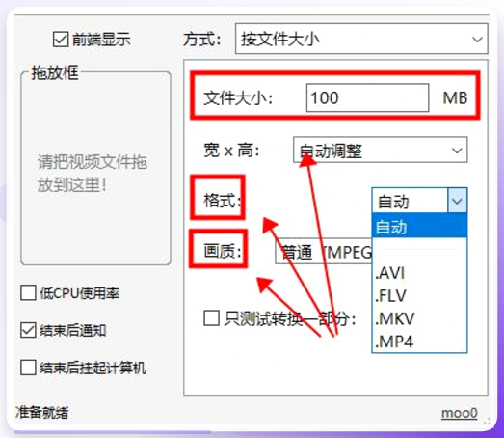504x438 pixels.
Task: Open the 宽 x 高 dropdown showing 自动调整
Action: tap(380, 150)
